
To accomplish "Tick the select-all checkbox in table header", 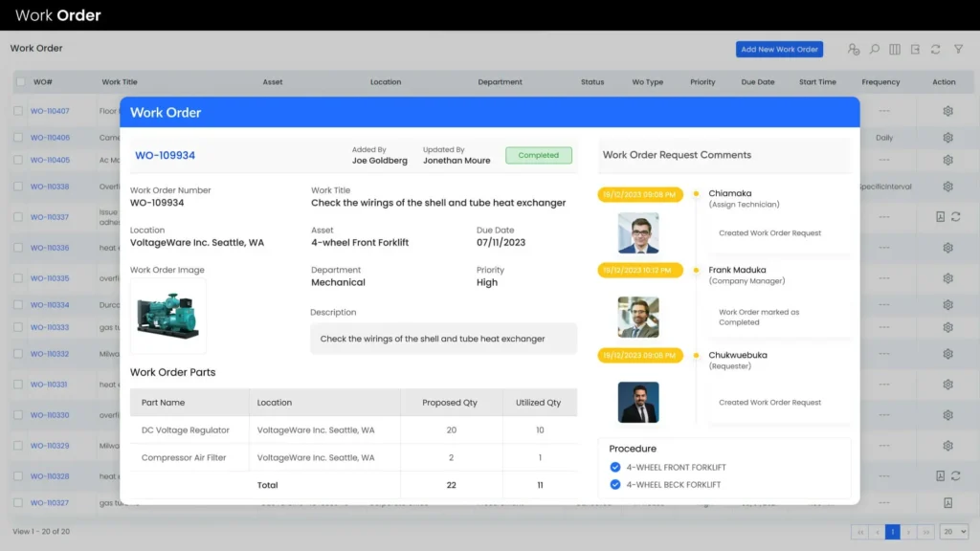I will [x=20, y=82].
